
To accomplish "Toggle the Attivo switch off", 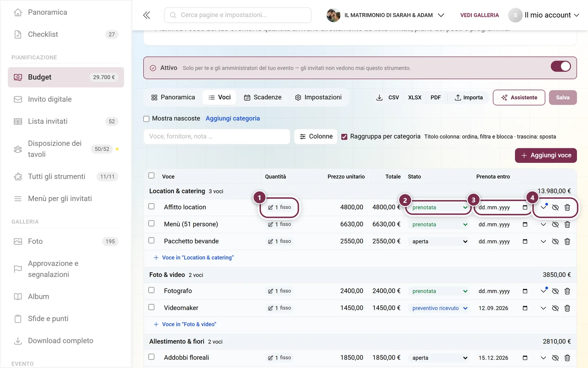I will tap(561, 66).
